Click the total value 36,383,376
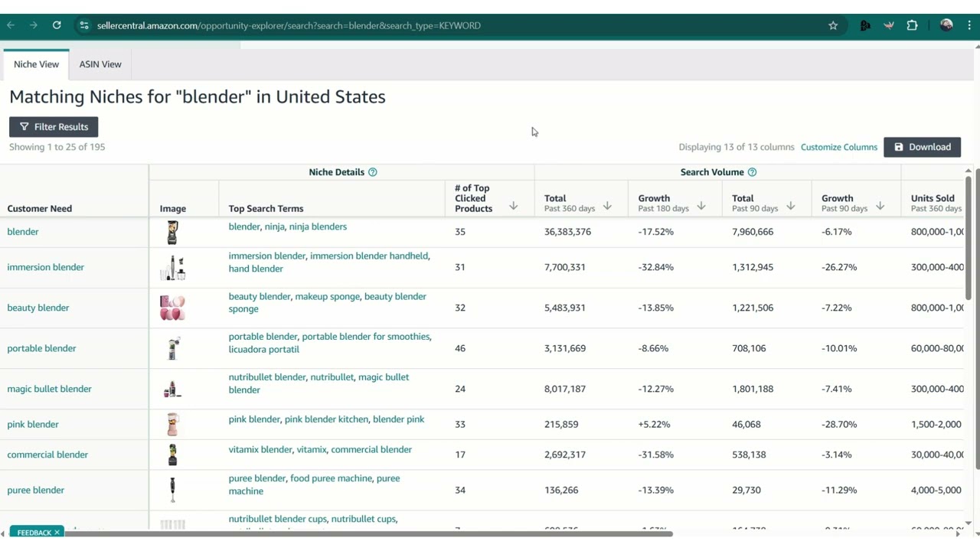 coord(567,232)
